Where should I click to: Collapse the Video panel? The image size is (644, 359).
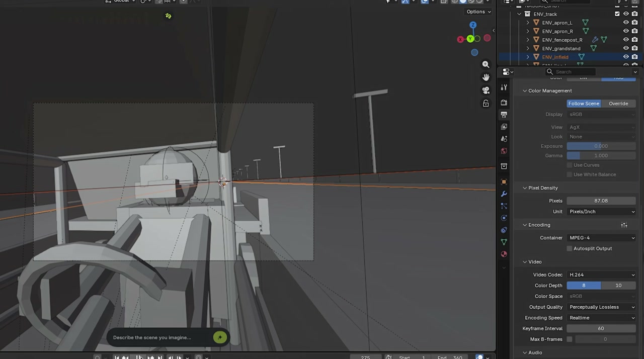(525, 261)
